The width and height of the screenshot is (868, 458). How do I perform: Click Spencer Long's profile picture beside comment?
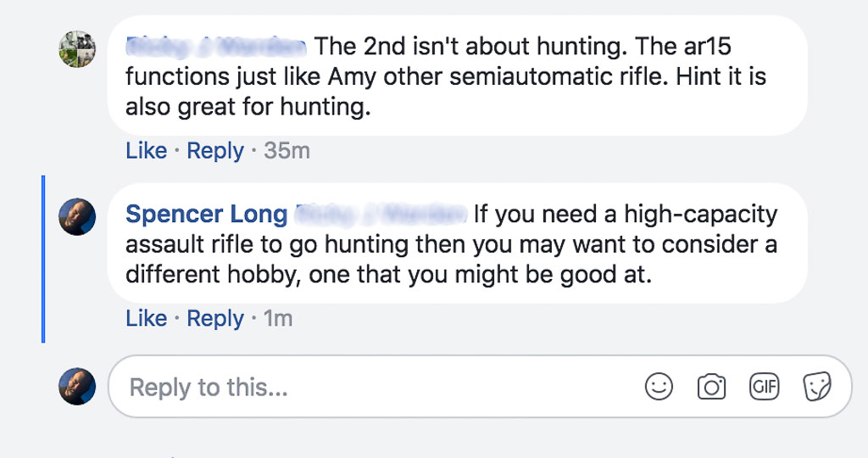[77, 217]
